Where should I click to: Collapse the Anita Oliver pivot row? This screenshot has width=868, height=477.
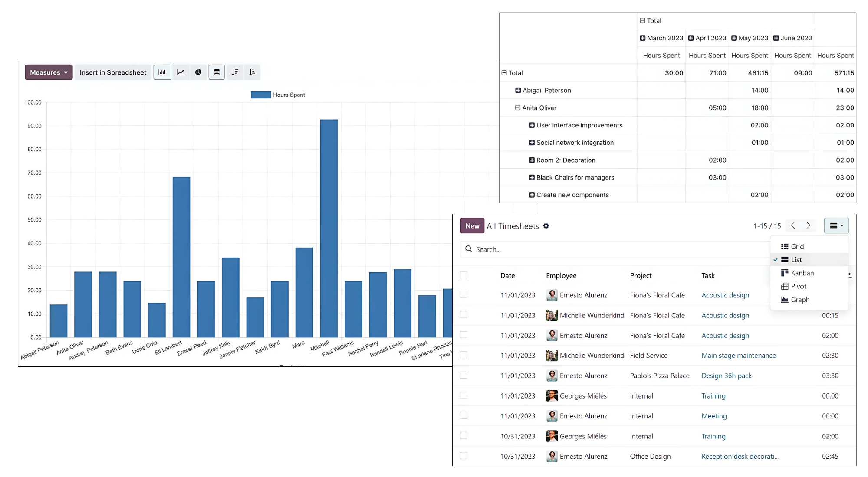[518, 108]
